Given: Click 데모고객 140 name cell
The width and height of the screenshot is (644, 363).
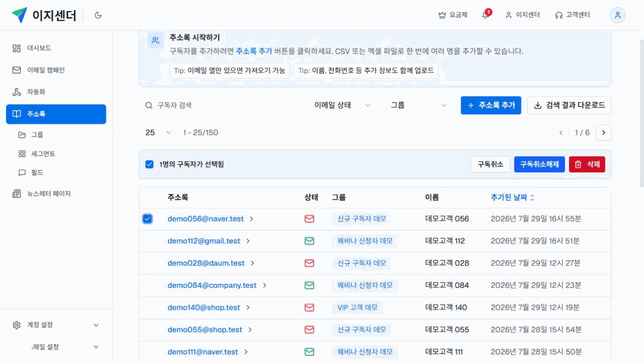Looking at the screenshot, I should 446,307.
